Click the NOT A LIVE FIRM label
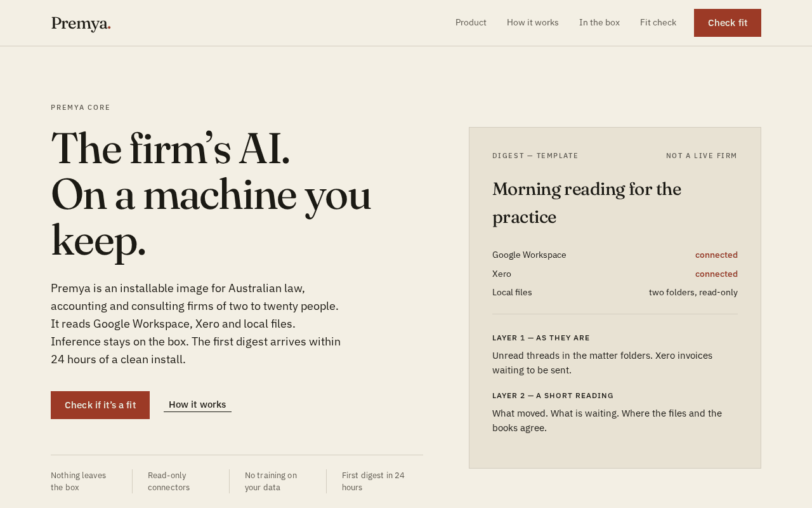 (x=702, y=156)
